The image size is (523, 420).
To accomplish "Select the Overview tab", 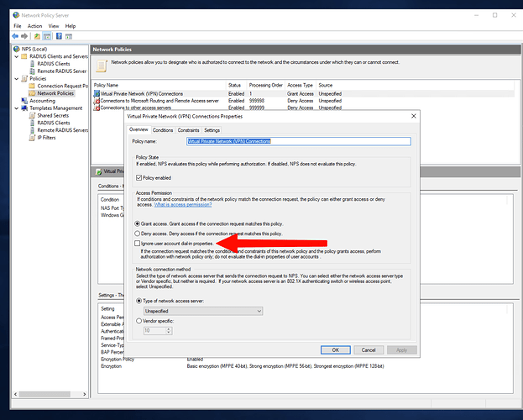I will pos(139,129).
